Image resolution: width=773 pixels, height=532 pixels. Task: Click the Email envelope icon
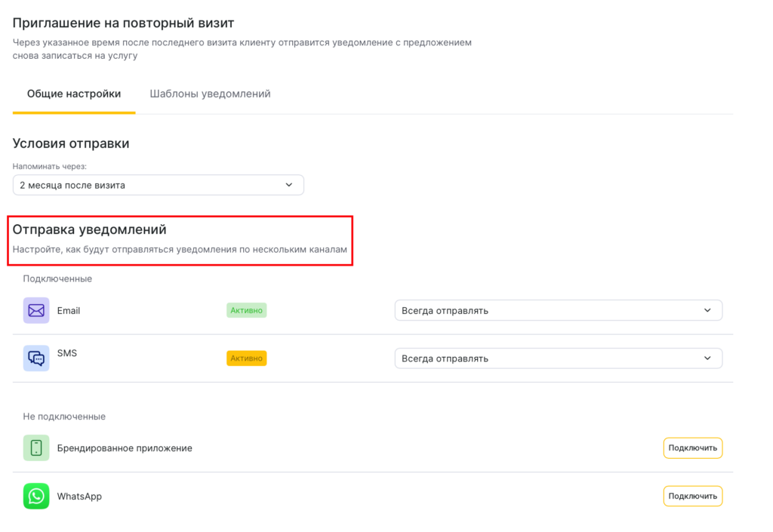[x=36, y=310]
